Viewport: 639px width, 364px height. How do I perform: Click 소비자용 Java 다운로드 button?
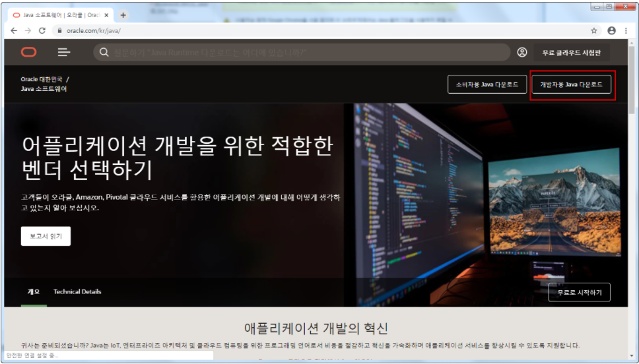click(487, 84)
